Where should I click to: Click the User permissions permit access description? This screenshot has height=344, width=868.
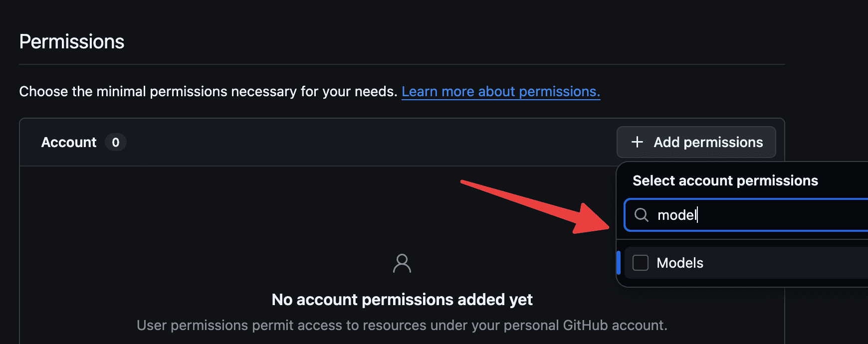(x=402, y=326)
